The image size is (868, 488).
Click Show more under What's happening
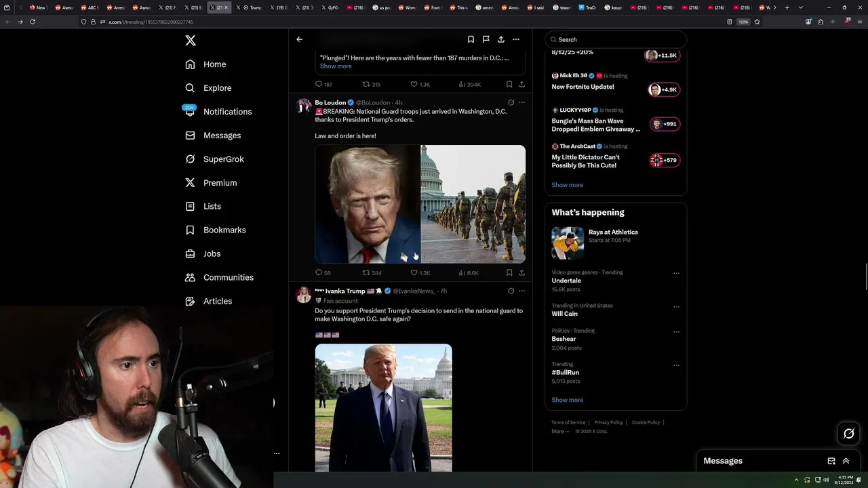coord(567,400)
